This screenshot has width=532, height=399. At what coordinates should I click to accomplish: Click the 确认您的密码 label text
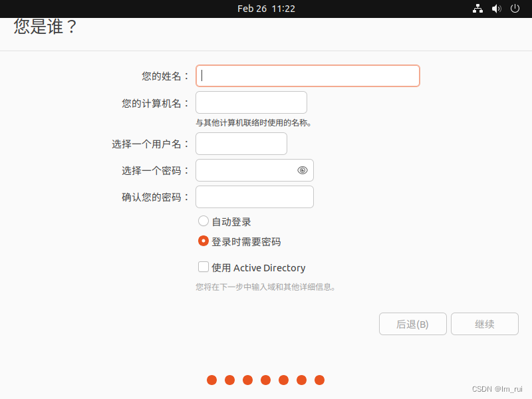point(155,197)
